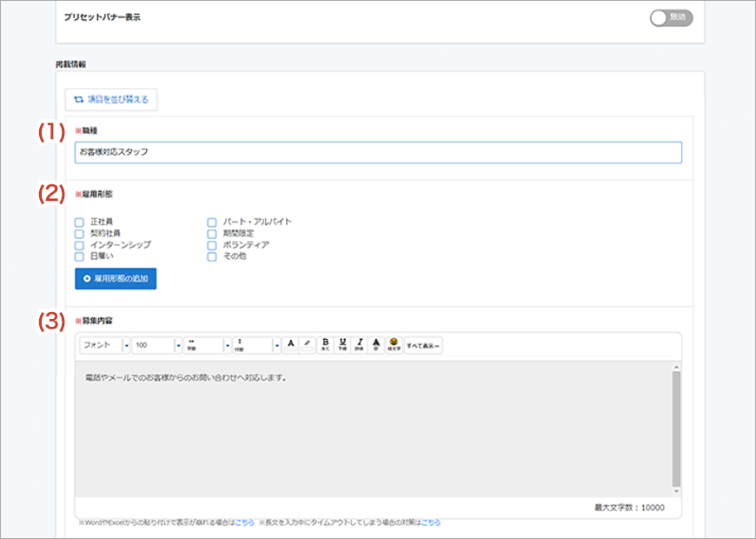Choose the font color A icon

pyautogui.click(x=290, y=345)
